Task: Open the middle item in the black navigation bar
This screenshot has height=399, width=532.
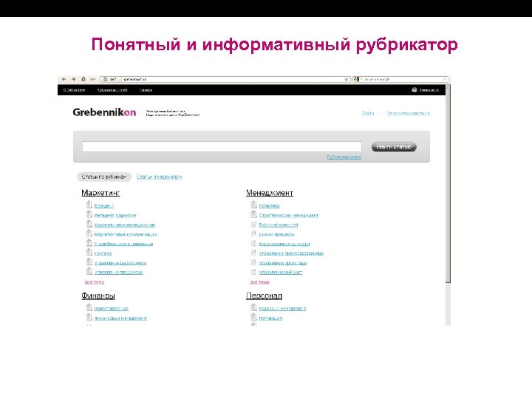Action: [112, 90]
